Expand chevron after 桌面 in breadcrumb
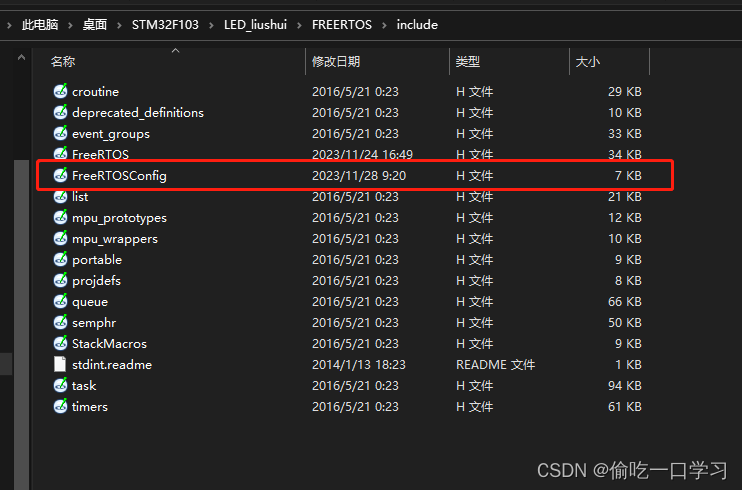742x490 pixels. coord(119,25)
